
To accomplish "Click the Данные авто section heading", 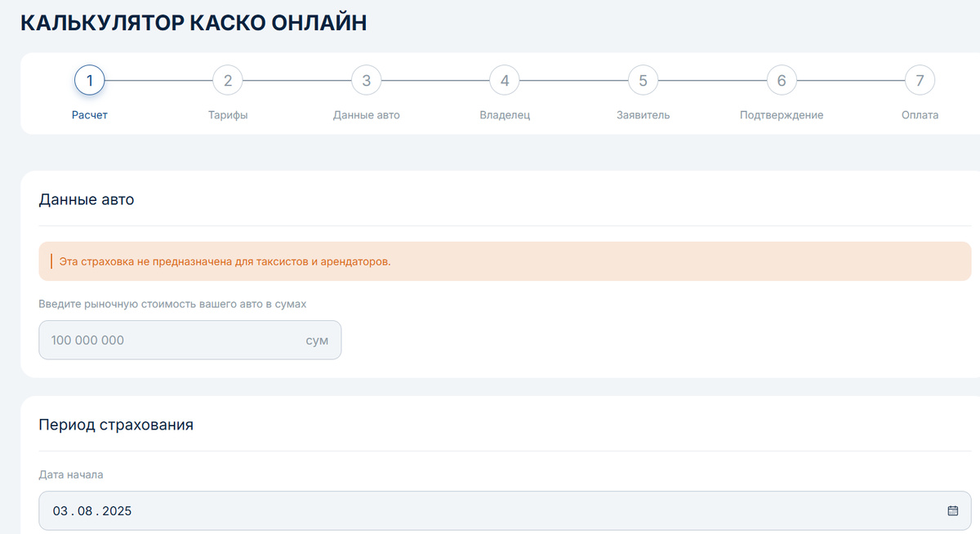I will [87, 199].
